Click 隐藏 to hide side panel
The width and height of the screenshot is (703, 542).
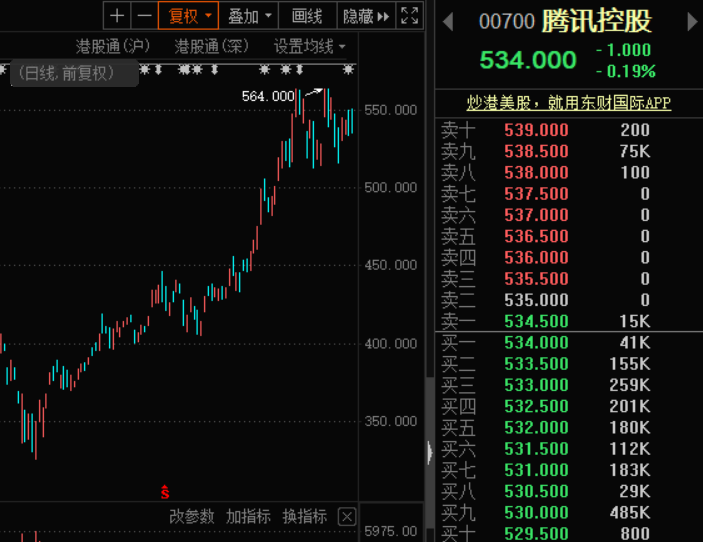coord(366,16)
